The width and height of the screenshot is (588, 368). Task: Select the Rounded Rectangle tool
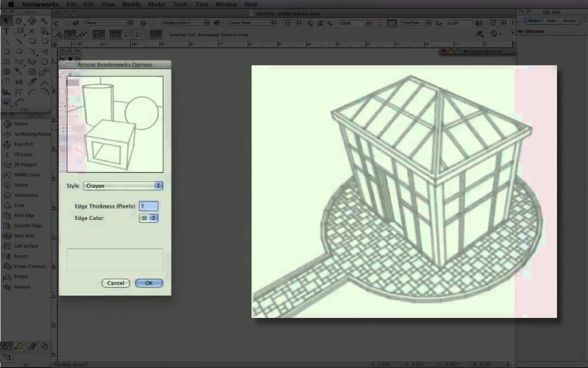click(44, 41)
